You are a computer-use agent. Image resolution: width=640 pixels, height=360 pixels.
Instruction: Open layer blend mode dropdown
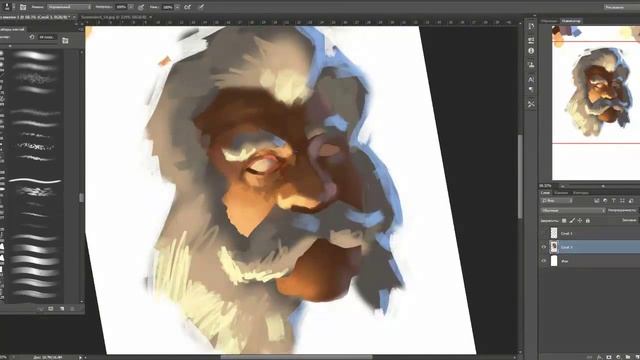click(x=573, y=210)
